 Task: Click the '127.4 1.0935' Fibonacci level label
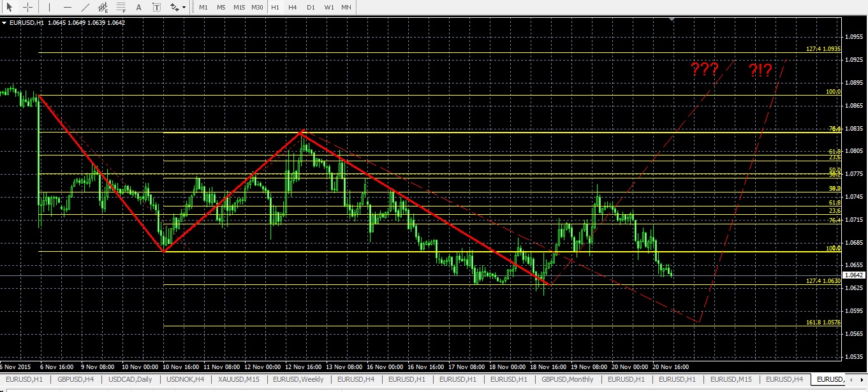point(823,49)
